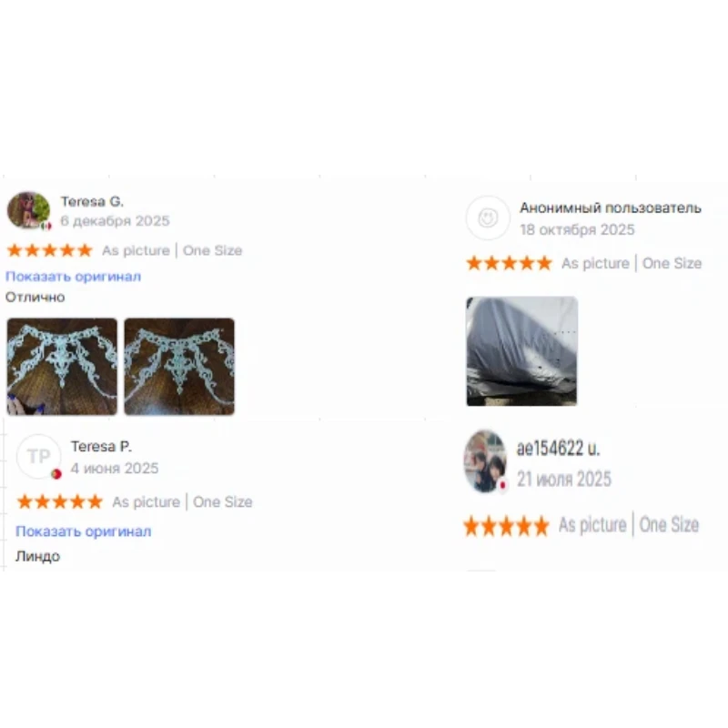Open second lace necklace review photo
This screenshot has width=728, height=728.
pyautogui.click(x=179, y=367)
